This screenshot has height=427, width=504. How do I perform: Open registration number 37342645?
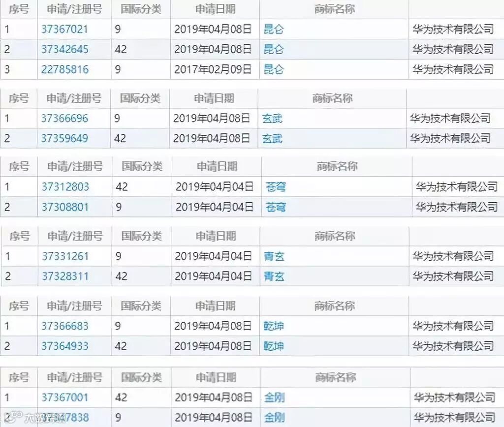tap(64, 49)
